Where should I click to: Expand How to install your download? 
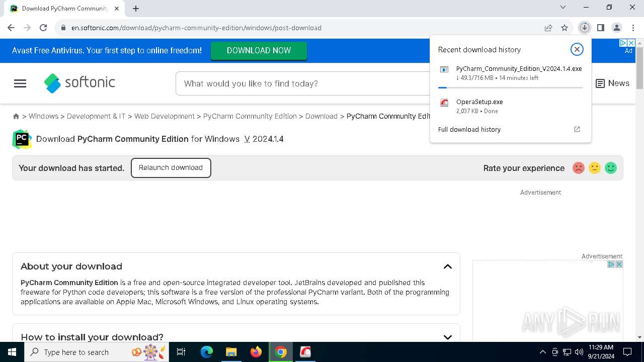click(x=448, y=337)
